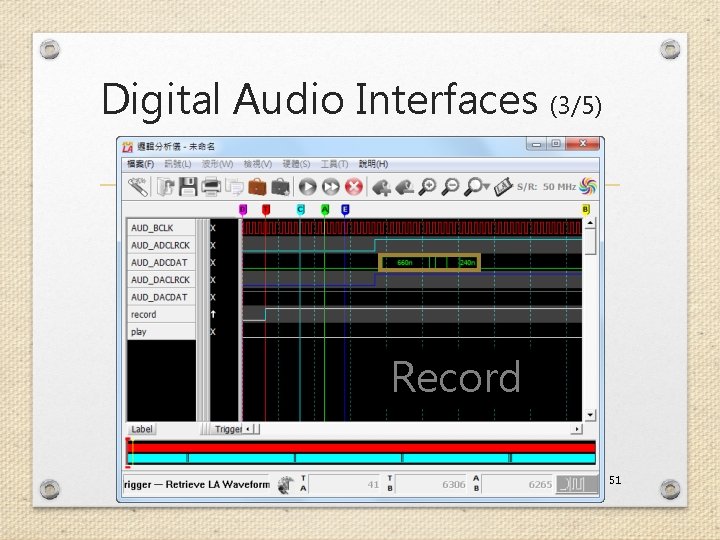
Task: Select the AUD_BCLK signal label
Action: pyautogui.click(x=162, y=228)
